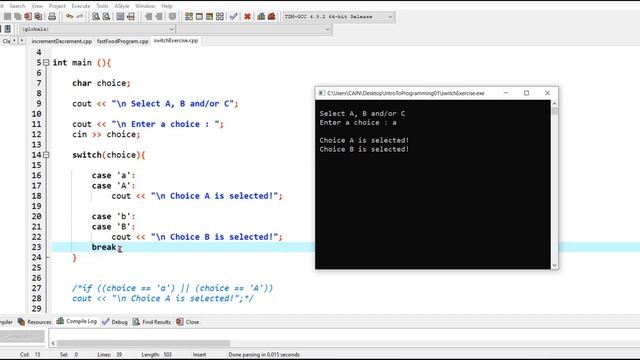Open the Compile Log bottom tab
The width and height of the screenshot is (640, 360).
click(x=77, y=322)
